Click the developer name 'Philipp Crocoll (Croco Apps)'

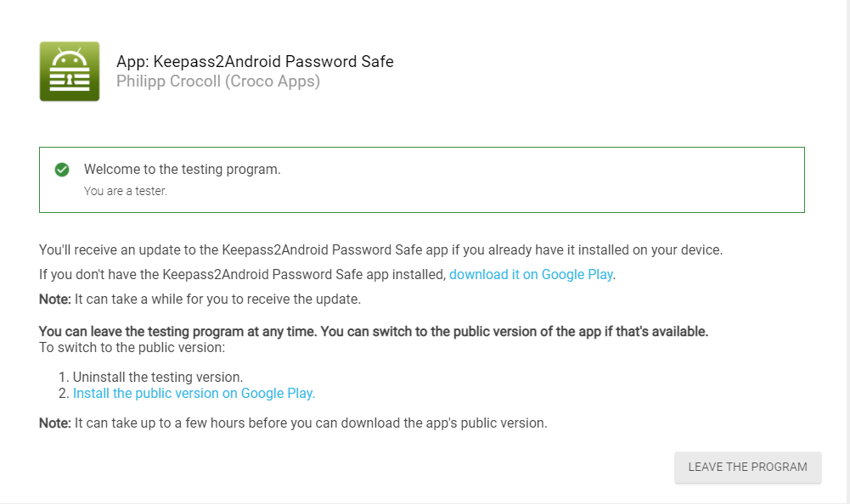click(x=218, y=81)
